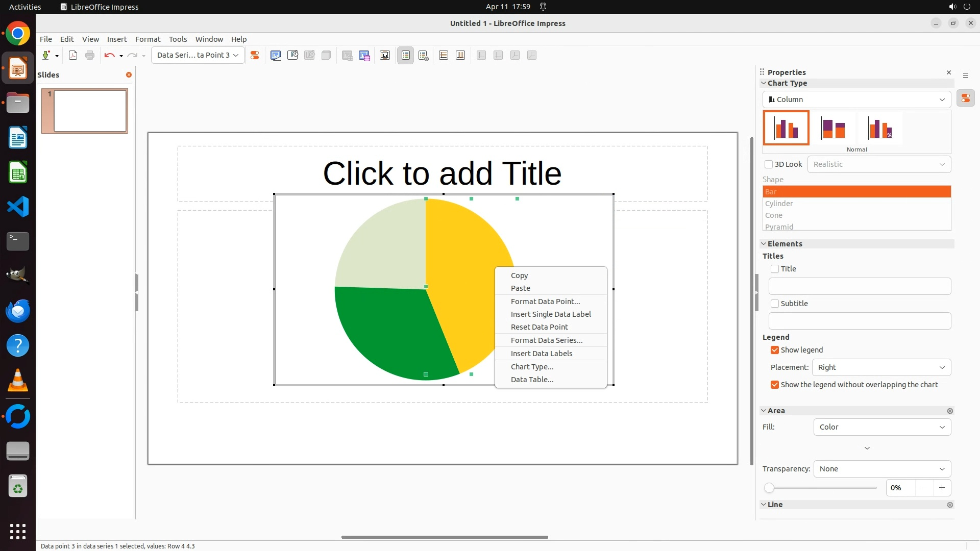Enable the Subtitle checkbox
980x551 pixels.
pos(775,304)
